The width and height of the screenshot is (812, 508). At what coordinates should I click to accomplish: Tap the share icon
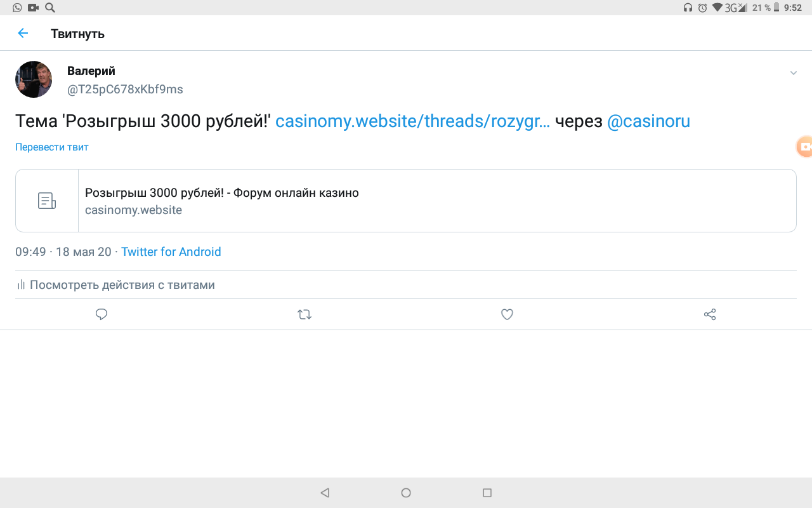pyautogui.click(x=710, y=314)
